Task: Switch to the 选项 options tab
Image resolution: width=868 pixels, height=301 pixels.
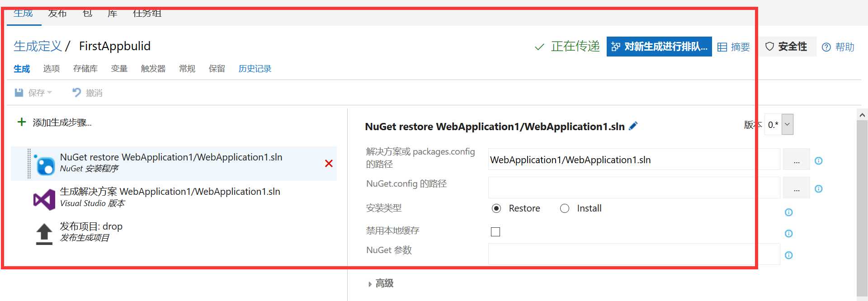Action: coord(52,69)
